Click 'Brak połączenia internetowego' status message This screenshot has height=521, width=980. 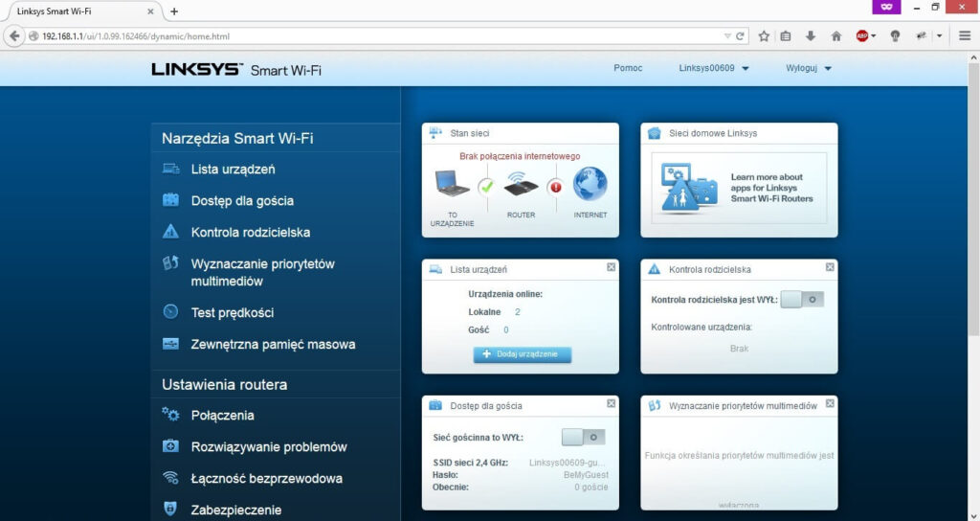pyautogui.click(x=520, y=156)
